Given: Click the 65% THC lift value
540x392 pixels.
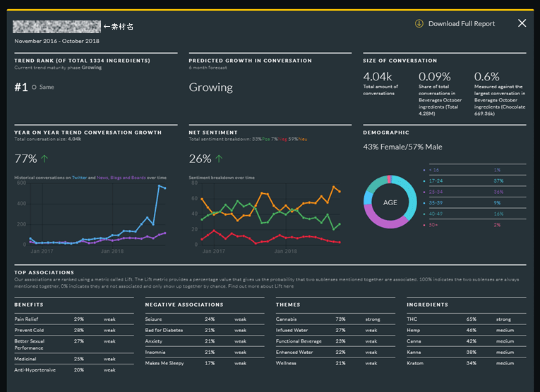Looking at the screenshot, I should click(x=471, y=319).
